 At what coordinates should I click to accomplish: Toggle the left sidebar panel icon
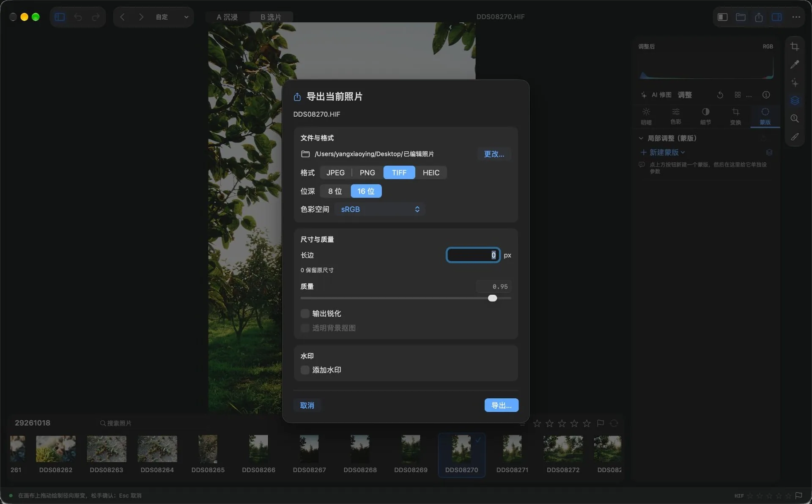60,17
